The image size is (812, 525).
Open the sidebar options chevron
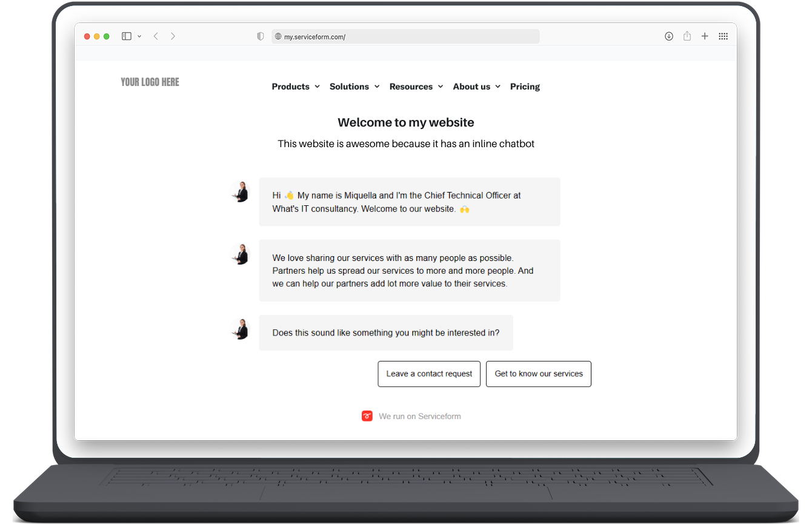139,36
